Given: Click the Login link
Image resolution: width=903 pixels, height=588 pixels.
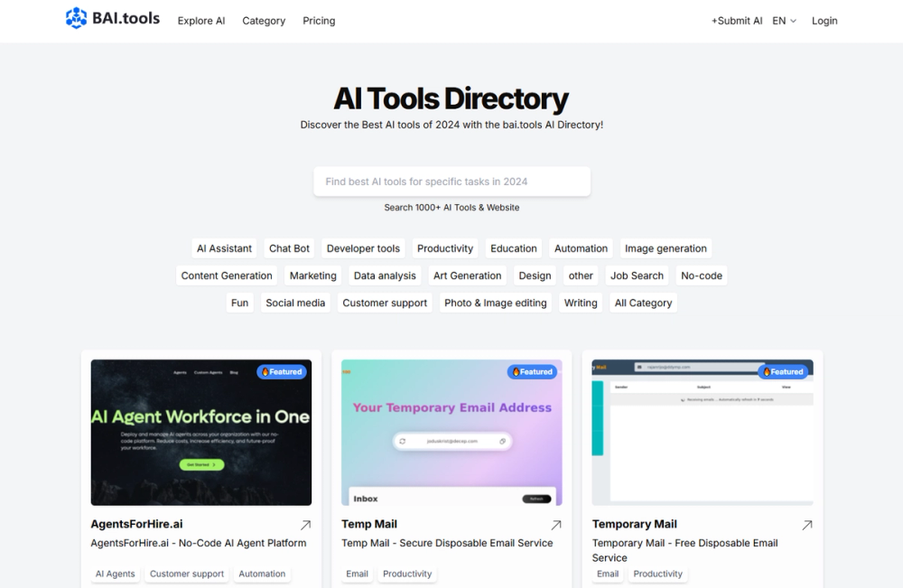Looking at the screenshot, I should click(x=824, y=21).
